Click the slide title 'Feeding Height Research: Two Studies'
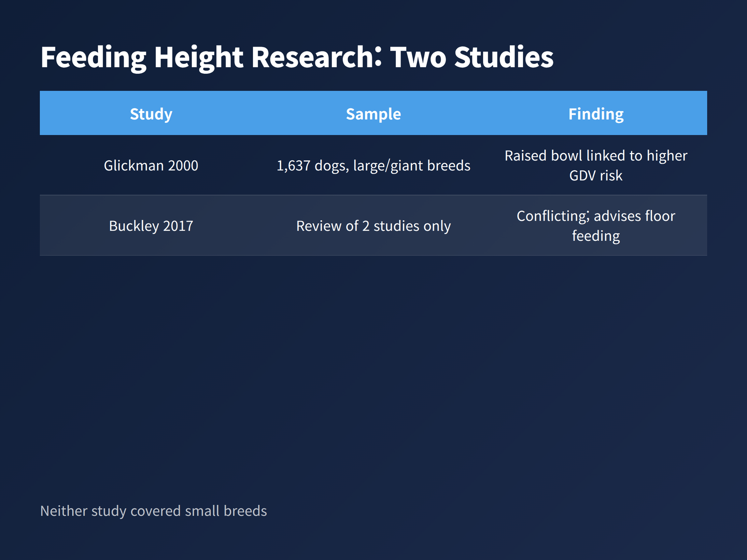The height and width of the screenshot is (560, 747). pos(297,57)
